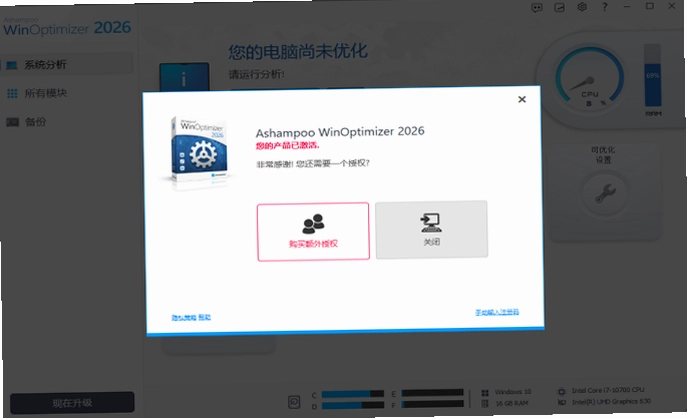Click the skin/picture icon in title bar
This screenshot has width=687, height=418.
(x=560, y=7)
